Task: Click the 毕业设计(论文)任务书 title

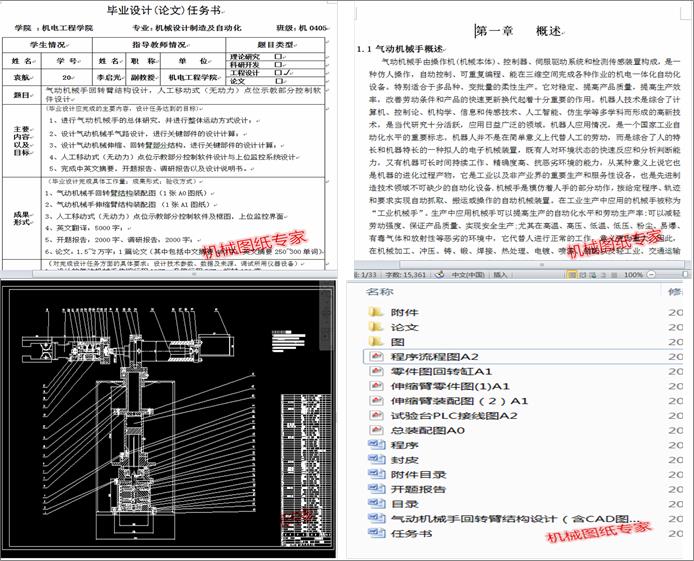Action: coord(165,10)
